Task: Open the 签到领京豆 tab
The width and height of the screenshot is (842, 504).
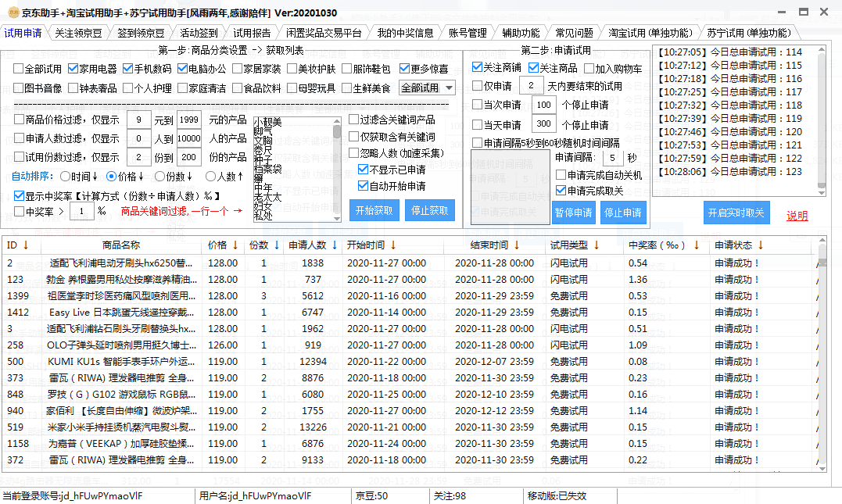Action: [141, 34]
